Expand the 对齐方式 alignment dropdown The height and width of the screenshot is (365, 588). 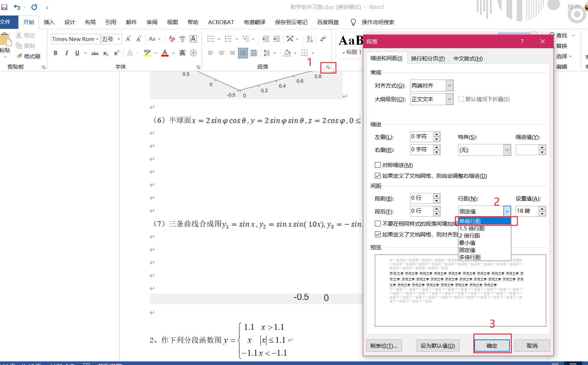click(449, 86)
